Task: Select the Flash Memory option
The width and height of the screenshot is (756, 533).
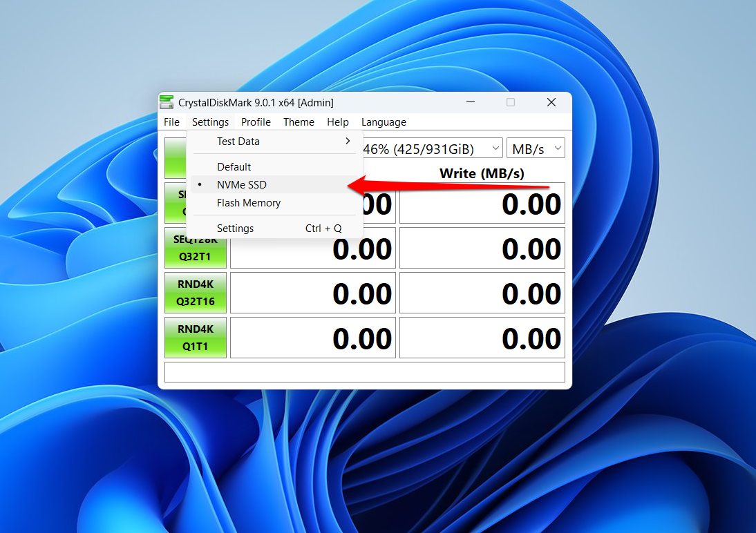Action: coord(249,203)
